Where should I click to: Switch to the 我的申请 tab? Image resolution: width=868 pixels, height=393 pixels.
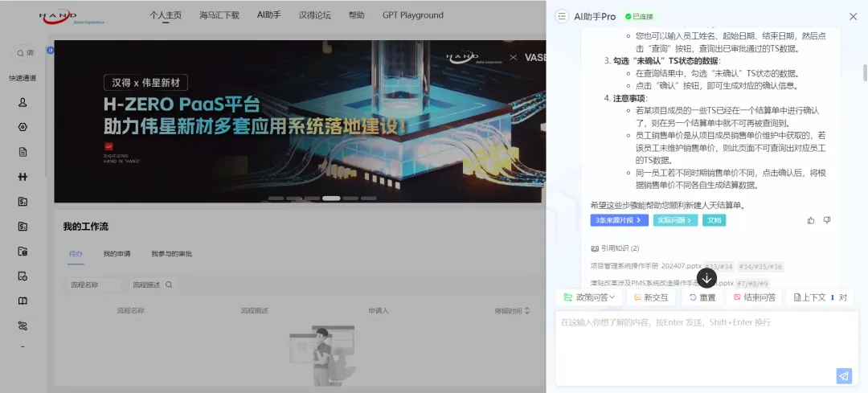117,254
